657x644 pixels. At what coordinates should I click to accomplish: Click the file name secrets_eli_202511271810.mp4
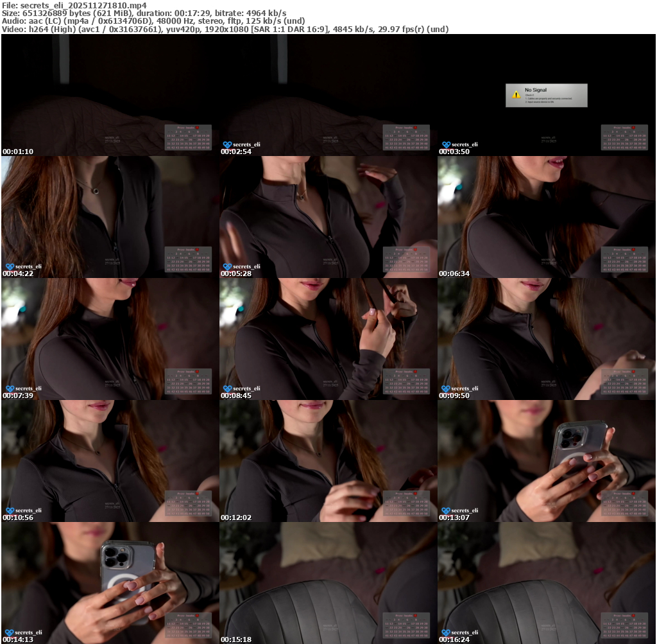pos(83,5)
